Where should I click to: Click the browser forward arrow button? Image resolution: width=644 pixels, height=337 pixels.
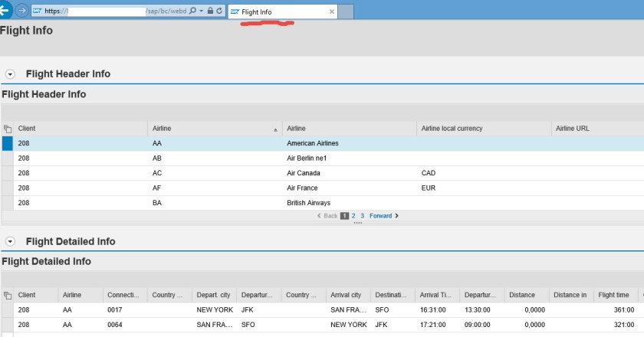[x=21, y=11]
